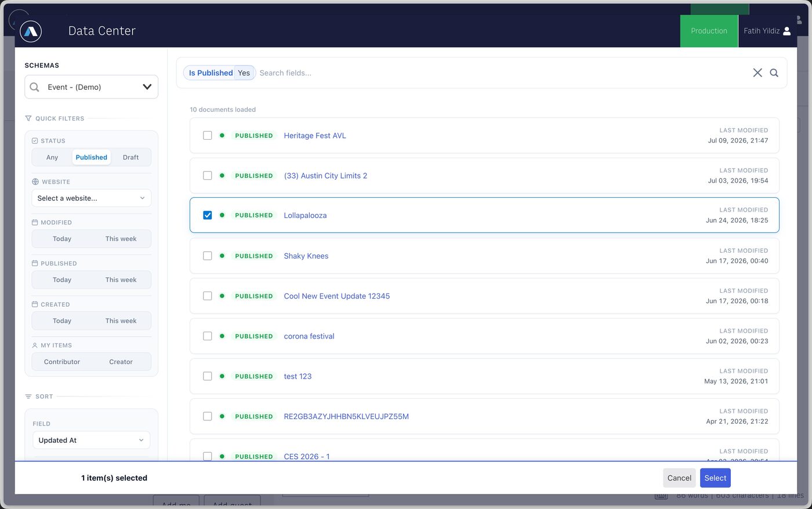Click the Cancel button
The height and width of the screenshot is (509, 812).
tap(679, 478)
